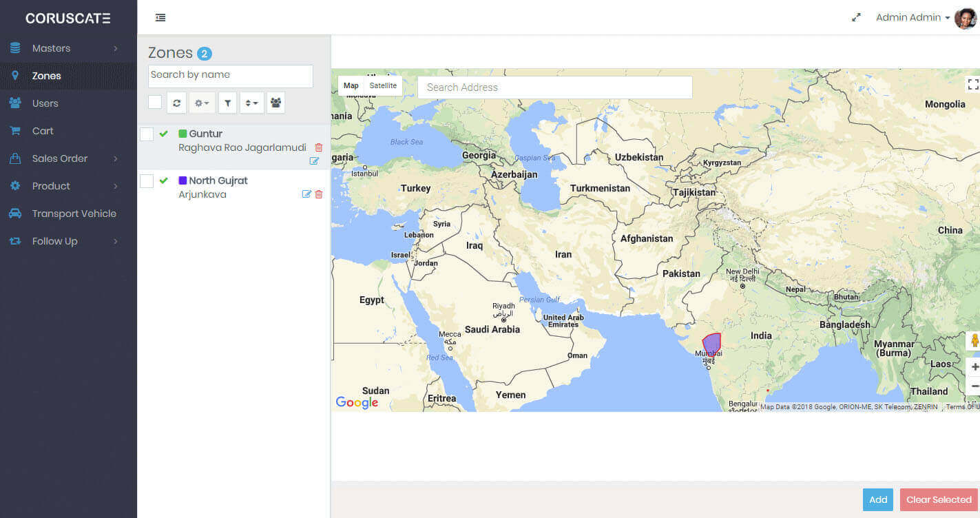The image size is (980, 518).
Task: Tick the North Gujrat zone checkbox
Action: pyautogui.click(x=147, y=181)
